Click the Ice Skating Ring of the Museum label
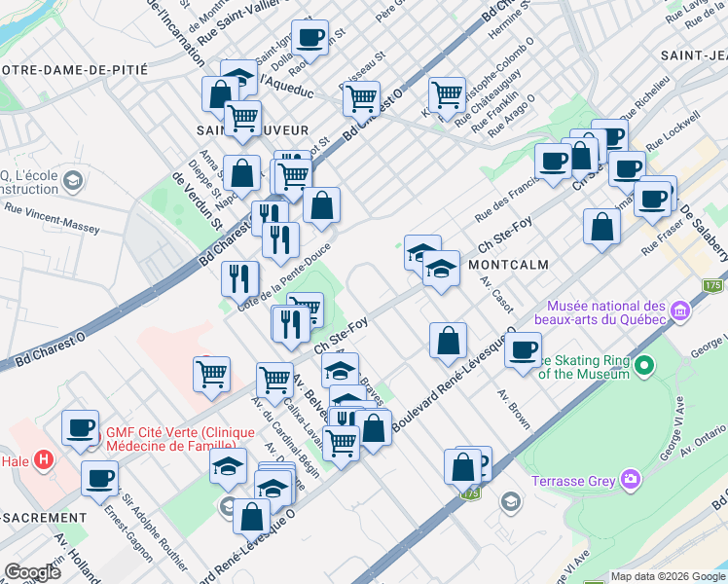Viewport: 728px width, 584px height. (x=584, y=367)
